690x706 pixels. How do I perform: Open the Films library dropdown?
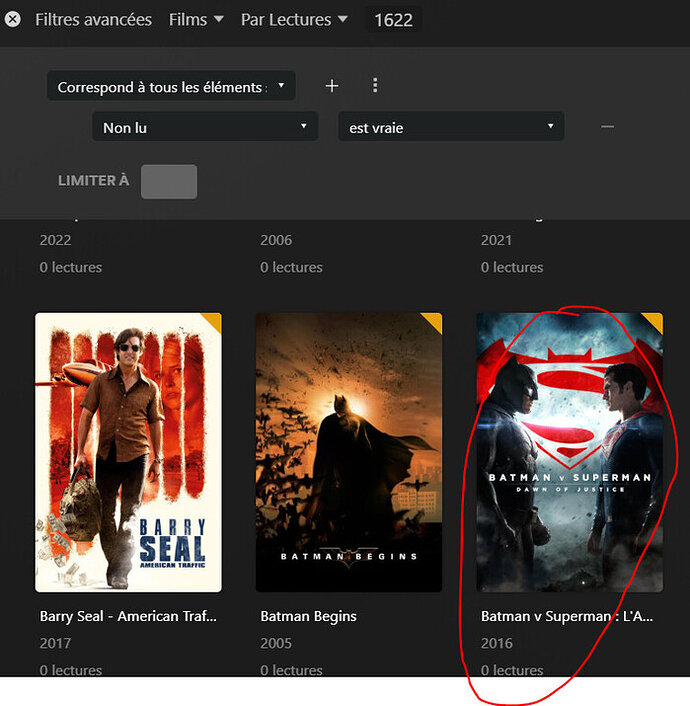(x=196, y=19)
